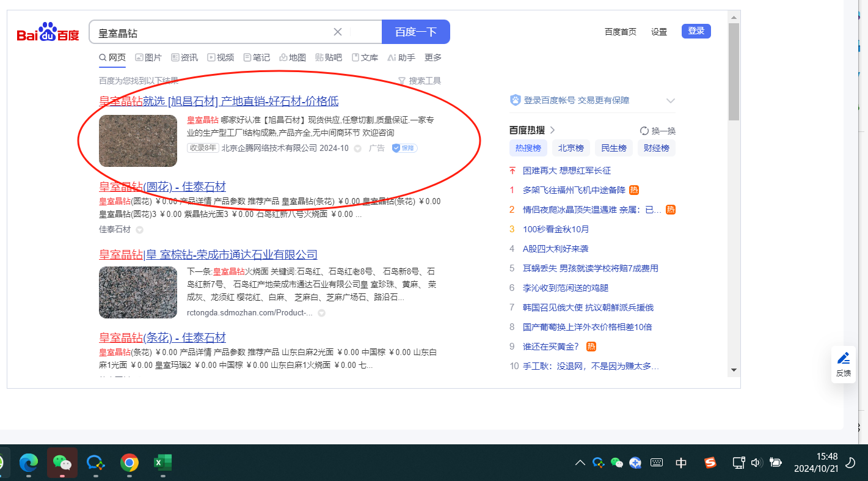Select the 北京榜 hot list tab
Image resolution: width=868 pixels, height=481 pixels.
tap(571, 148)
